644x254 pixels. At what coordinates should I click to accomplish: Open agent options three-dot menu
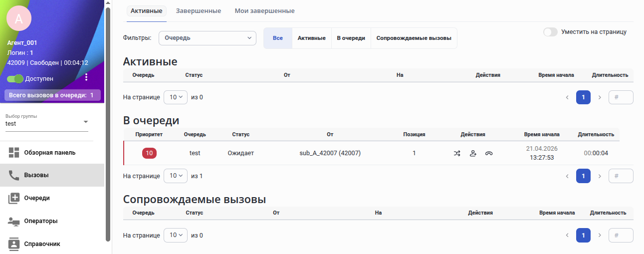(x=86, y=77)
